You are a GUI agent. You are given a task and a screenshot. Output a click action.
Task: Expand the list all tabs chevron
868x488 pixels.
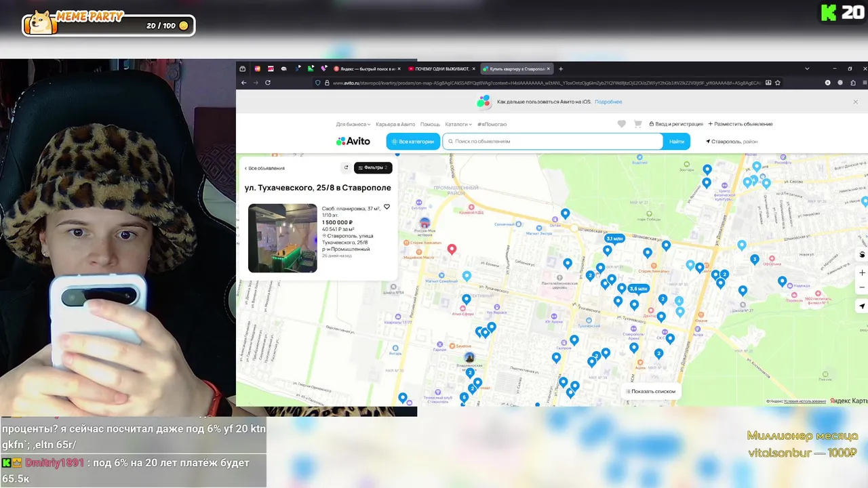807,68
